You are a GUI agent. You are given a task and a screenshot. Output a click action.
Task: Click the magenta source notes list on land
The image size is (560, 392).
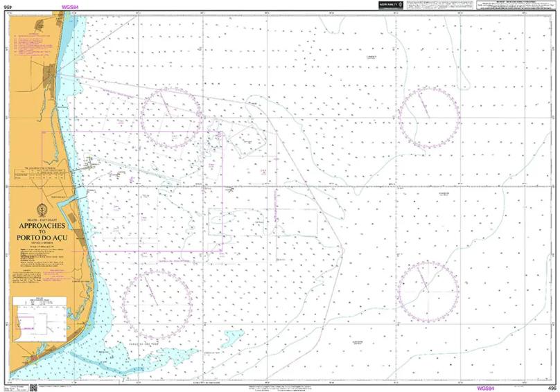[33, 44]
